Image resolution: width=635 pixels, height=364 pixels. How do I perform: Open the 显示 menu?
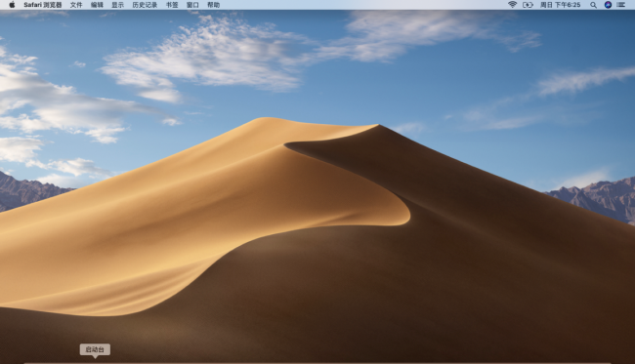[117, 5]
